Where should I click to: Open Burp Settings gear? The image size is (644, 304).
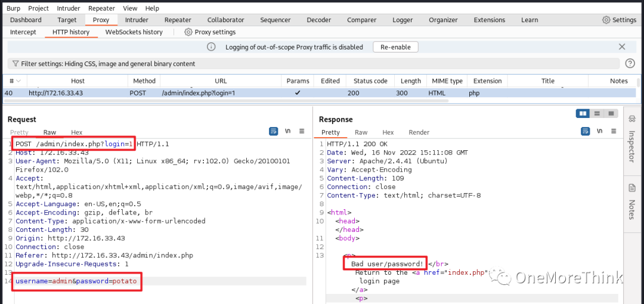click(x=619, y=20)
